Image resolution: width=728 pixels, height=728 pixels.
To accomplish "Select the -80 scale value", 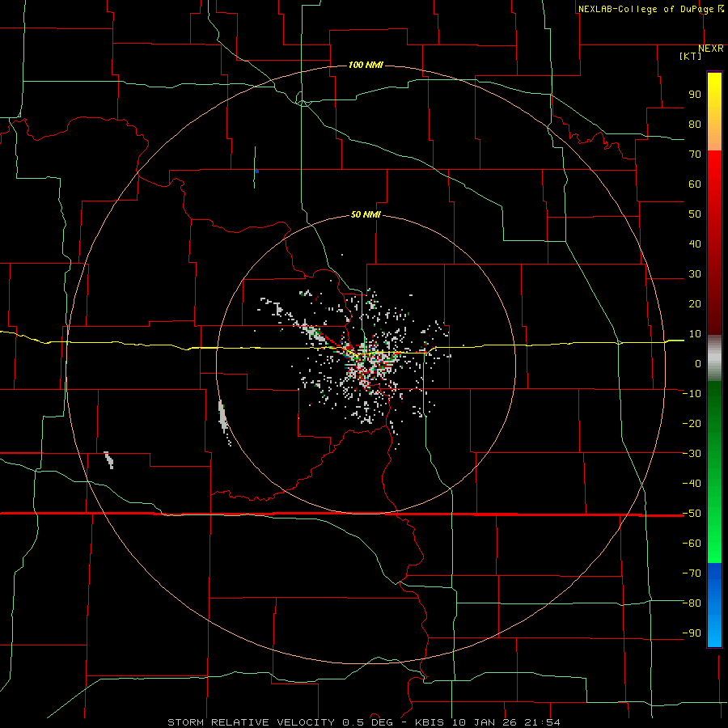I will [x=692, y=603].
